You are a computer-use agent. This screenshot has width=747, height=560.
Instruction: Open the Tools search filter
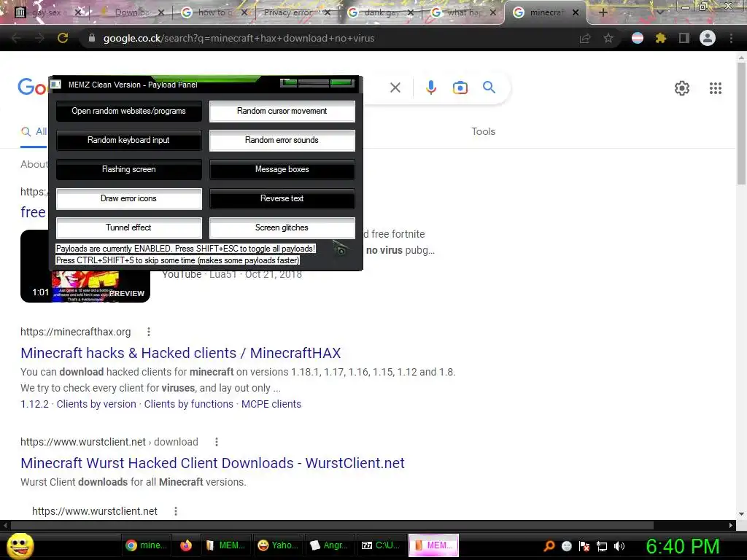(x=483, y=131)
